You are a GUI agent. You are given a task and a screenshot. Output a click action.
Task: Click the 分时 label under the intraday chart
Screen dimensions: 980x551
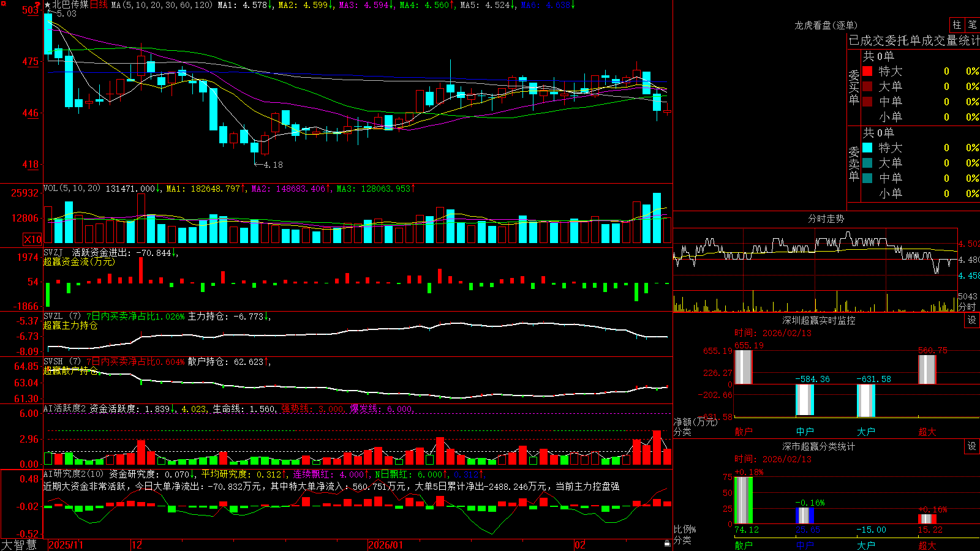click(x=967, y=307)
